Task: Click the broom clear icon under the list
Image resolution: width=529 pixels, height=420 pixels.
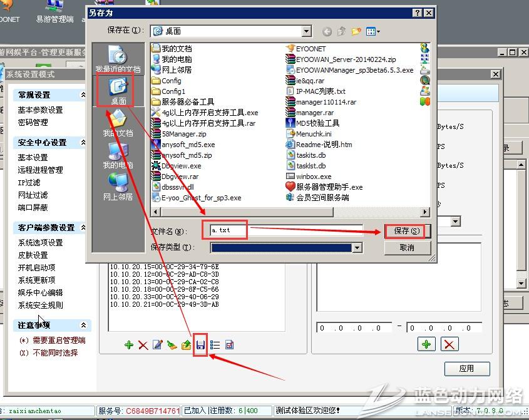Action: coord(172,345)
